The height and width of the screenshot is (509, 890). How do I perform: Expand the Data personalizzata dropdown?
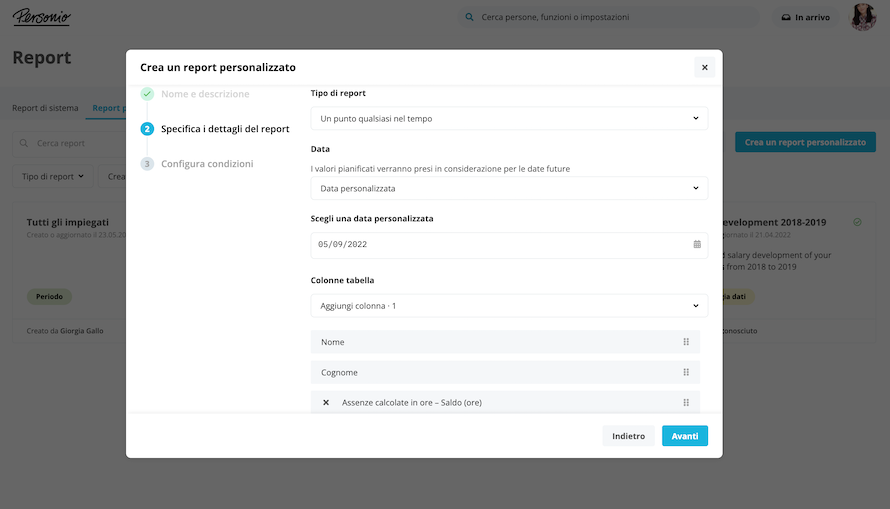click(x=509, y=188)
